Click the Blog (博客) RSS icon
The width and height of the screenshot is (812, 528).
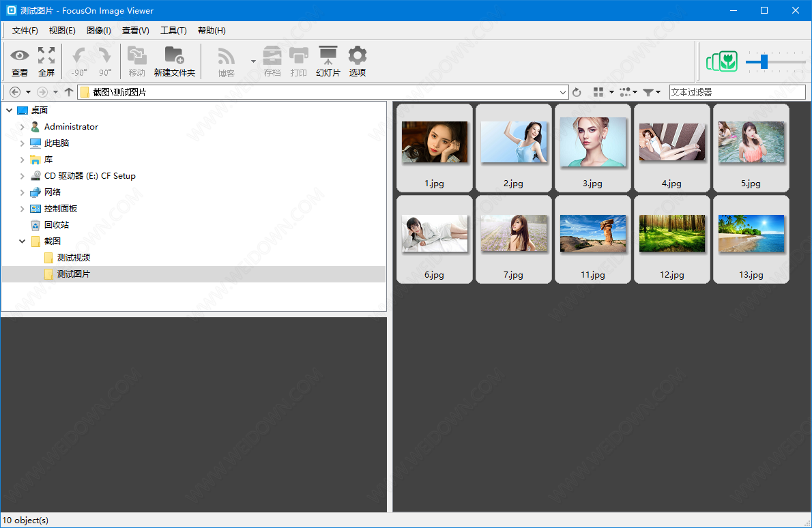tap(227, 61)
